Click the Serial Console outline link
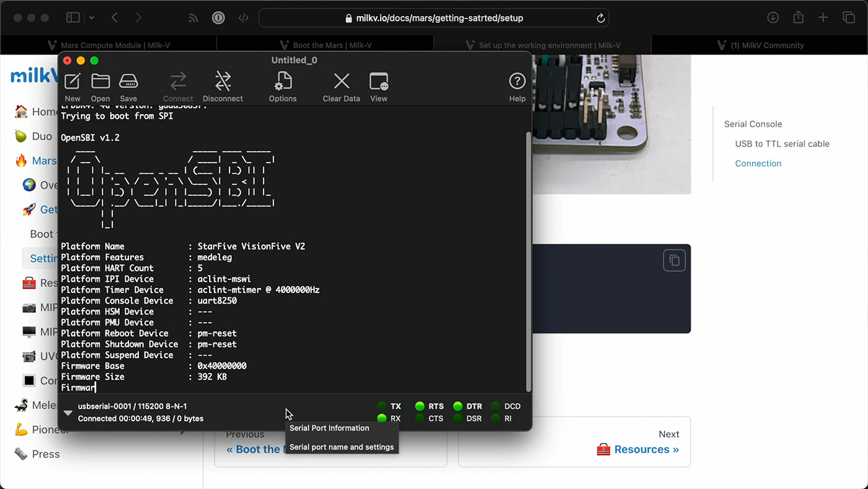This screenshot has height=489, width=868. tap(753, 124)
